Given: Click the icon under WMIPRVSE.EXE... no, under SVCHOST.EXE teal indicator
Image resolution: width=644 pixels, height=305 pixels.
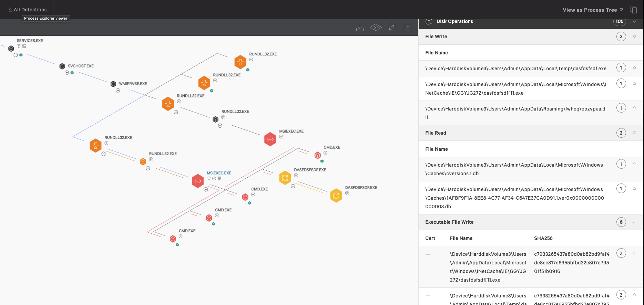Looking at the screenshot, I should point(72,73).
